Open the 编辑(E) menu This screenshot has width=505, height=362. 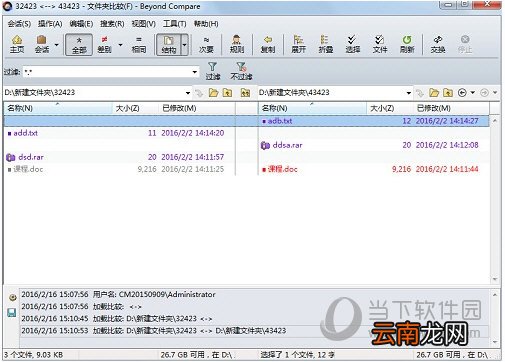point(81,24)
